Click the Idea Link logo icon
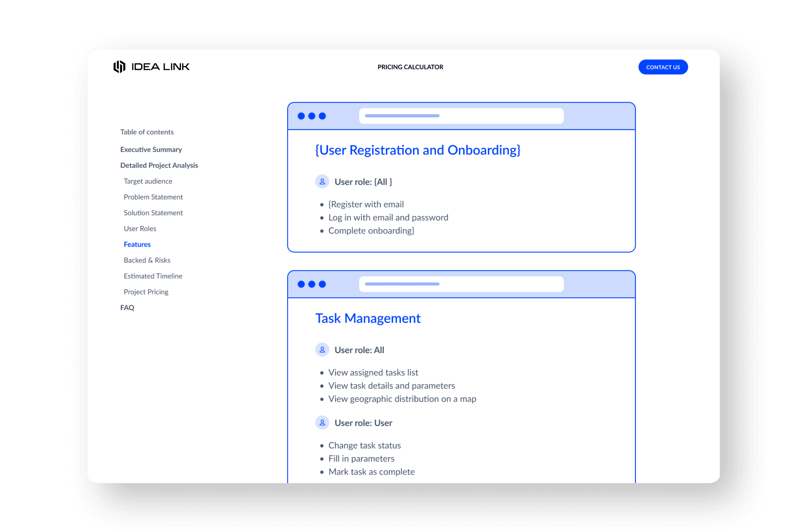Image resolution: width=808 pixels, height=532 pixels. point(119,67)
